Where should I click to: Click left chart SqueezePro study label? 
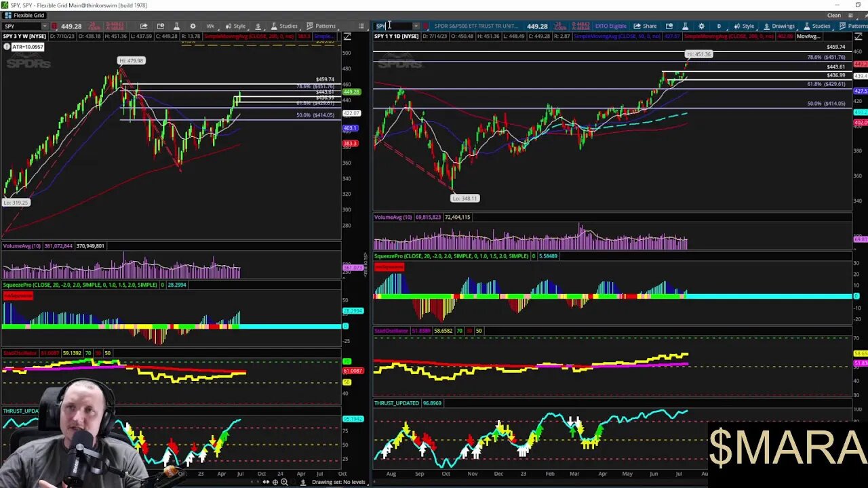tap(80, 285)
